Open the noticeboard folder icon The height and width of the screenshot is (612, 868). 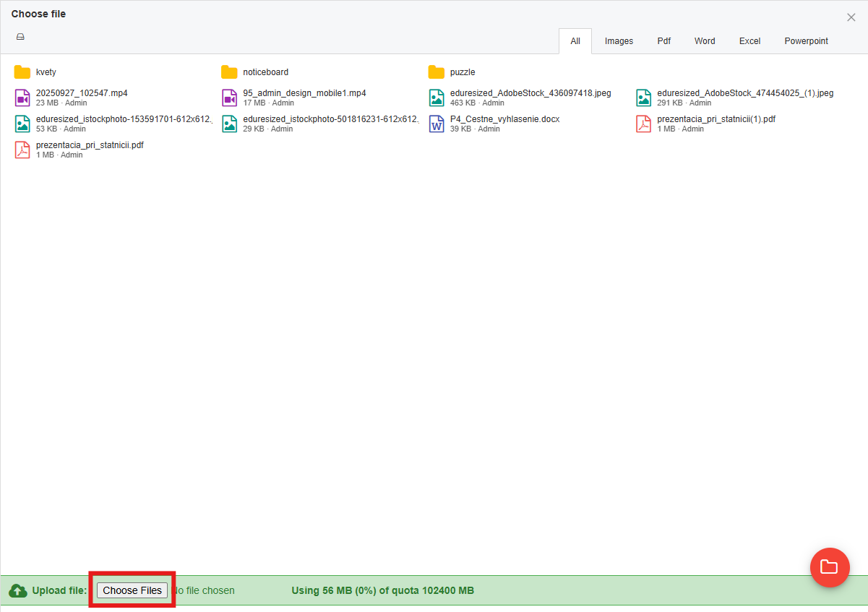coord(229,72)
